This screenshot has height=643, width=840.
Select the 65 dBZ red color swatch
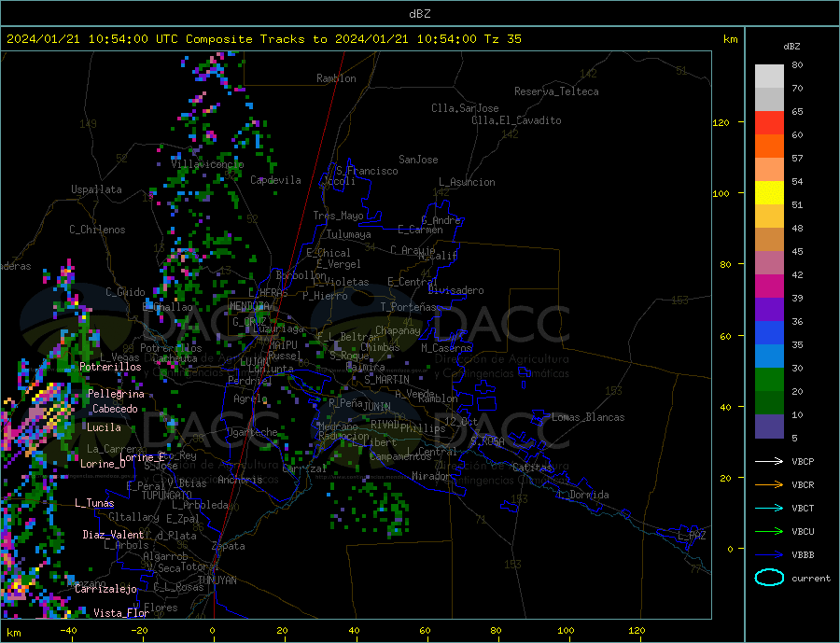pyautogui.click(x=769, y=122)
